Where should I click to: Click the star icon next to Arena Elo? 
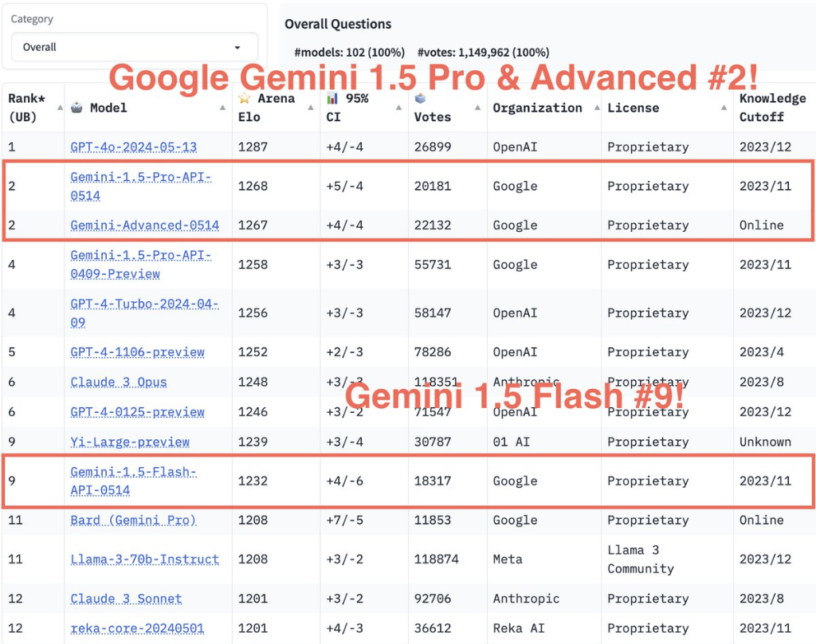(243, 98)
